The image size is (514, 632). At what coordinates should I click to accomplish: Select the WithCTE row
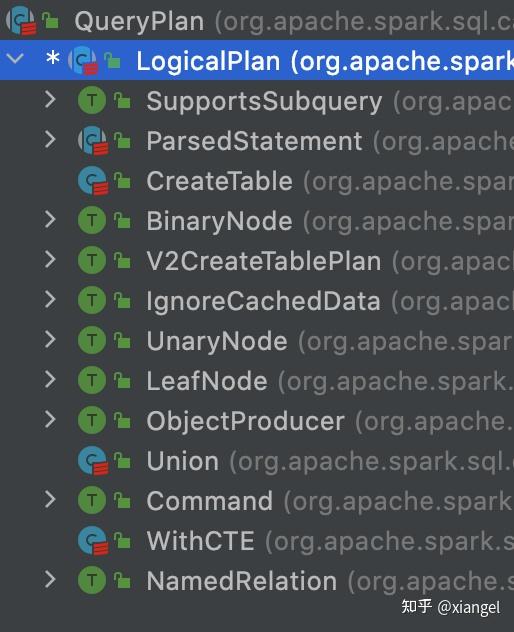[x=257, y=540]
